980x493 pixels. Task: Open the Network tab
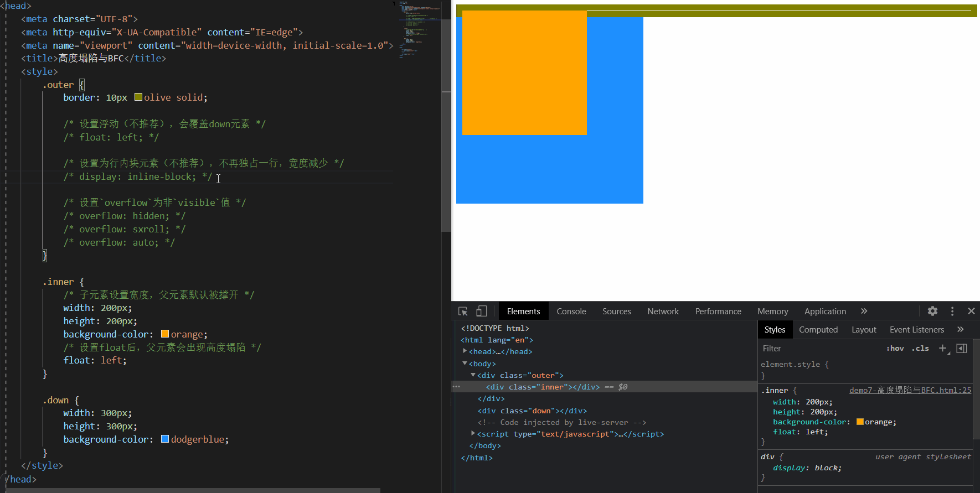pyautogui.click(x=663, y=311)
